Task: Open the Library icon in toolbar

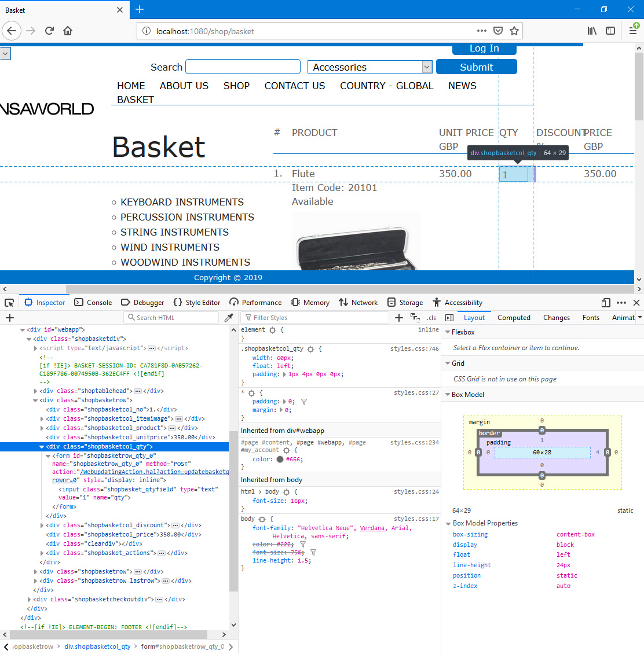Action: click(x=592, y=31)
